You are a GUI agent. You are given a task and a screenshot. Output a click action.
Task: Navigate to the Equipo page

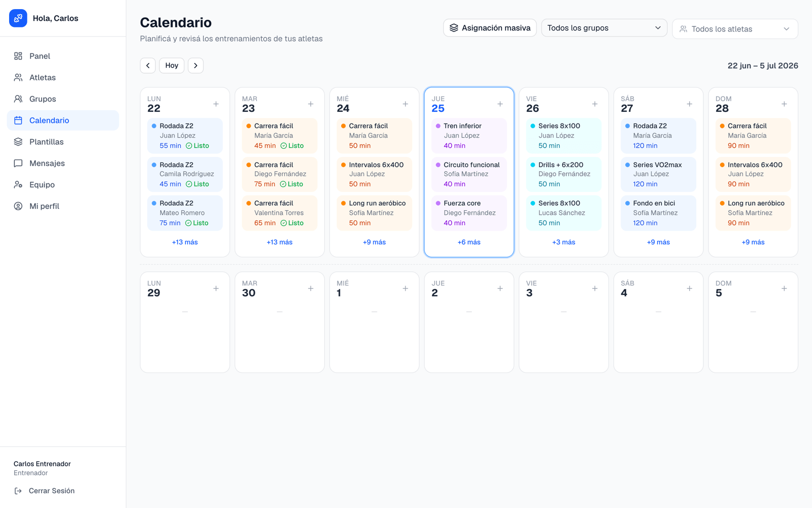coord(63,184)
